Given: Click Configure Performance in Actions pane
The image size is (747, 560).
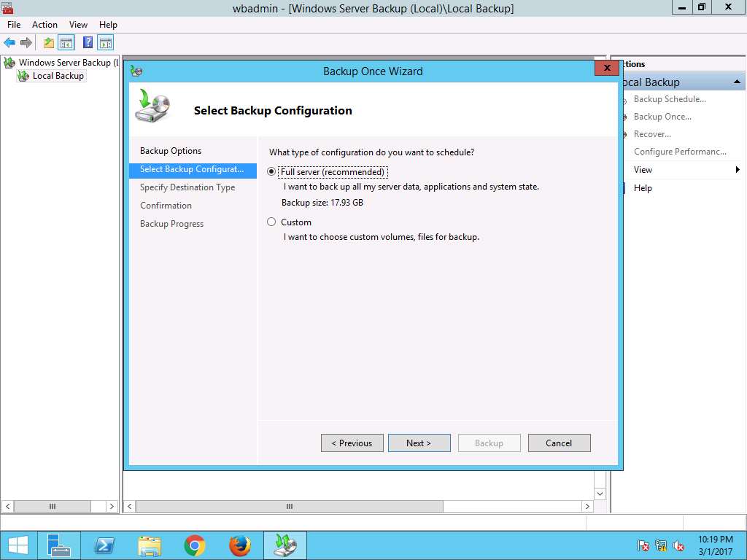Looking at the screenshot, I should [680, 152].
